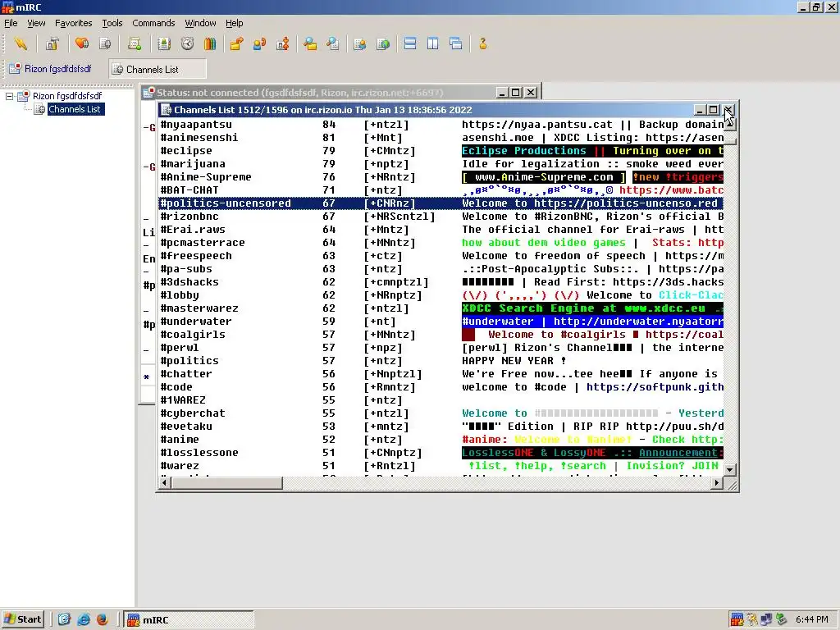840x630 pixels.
Task: Launch Firefox from quick launch
Action: 103,620
